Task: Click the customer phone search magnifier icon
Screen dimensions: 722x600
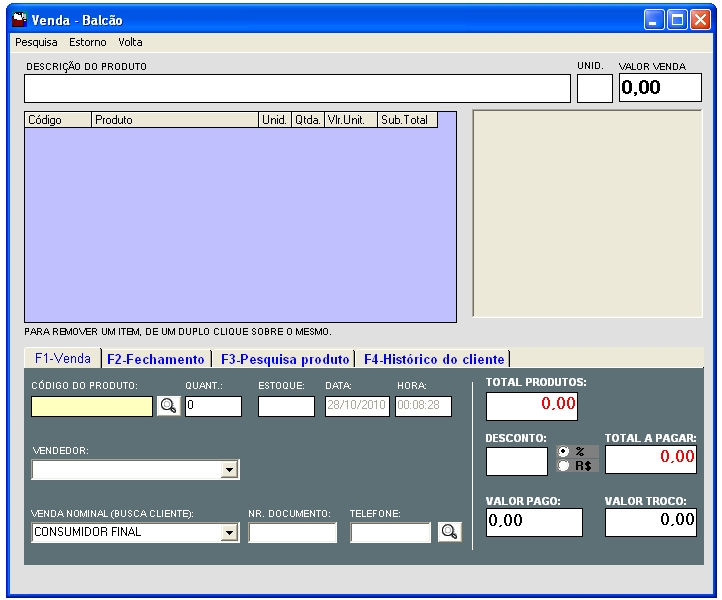Action: point(450,532)
